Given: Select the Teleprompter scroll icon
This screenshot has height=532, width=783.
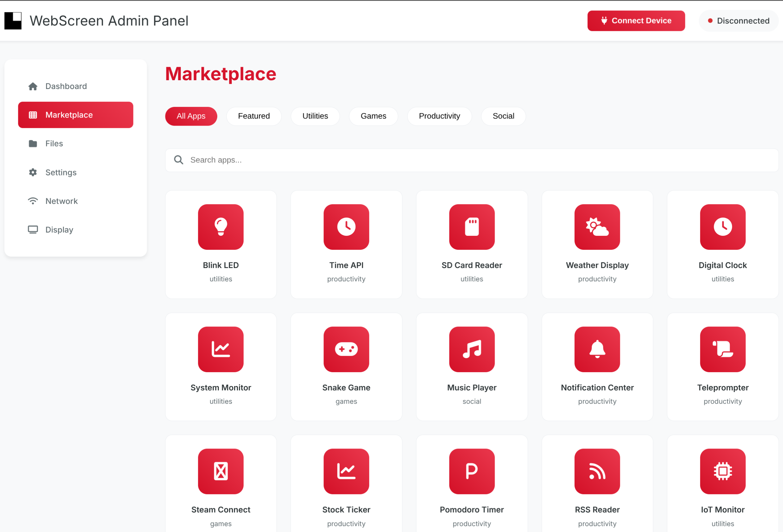Looking at the screenshot, I should pyautogui.click(x=722, y=349).
